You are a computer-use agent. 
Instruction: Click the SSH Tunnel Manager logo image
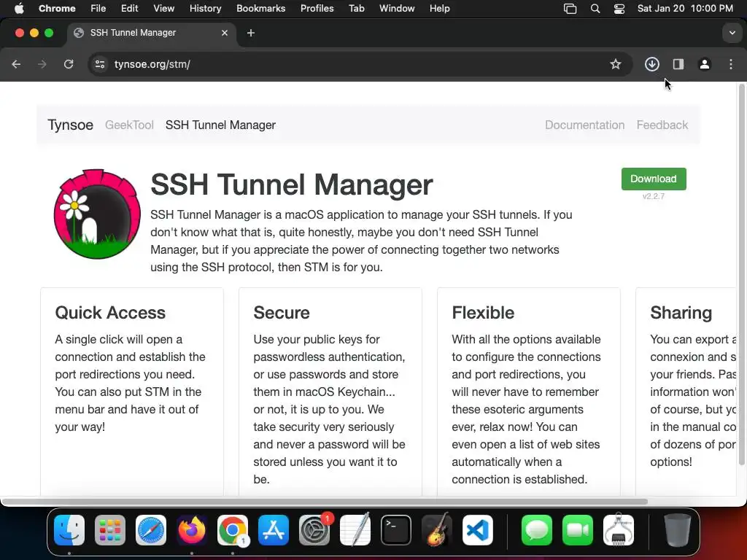click(97, 214)
